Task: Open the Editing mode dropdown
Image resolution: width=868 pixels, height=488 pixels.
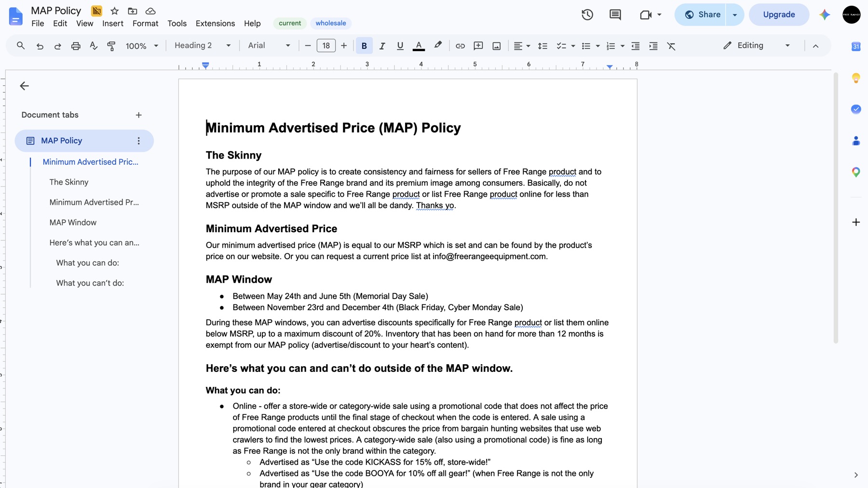Action: tap(757, 45)
